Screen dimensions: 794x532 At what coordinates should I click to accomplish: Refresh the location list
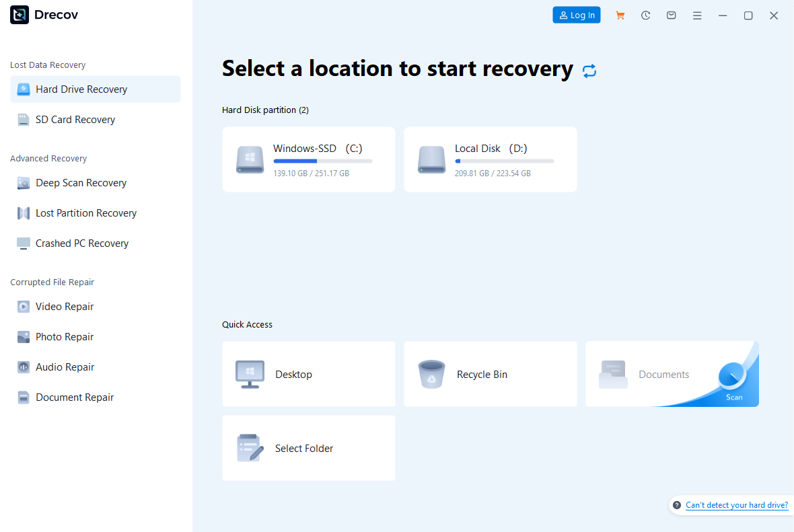pos(589,70)
